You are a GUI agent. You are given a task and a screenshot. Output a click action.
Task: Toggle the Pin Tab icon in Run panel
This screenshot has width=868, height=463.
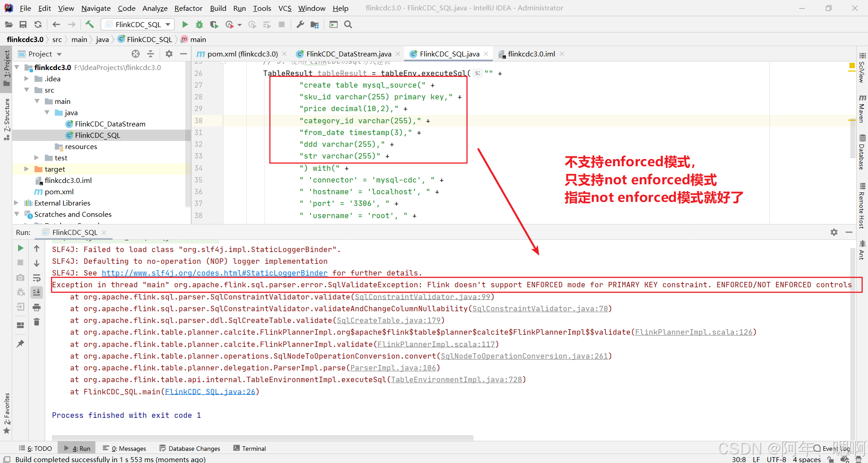[x=20, y=344]
